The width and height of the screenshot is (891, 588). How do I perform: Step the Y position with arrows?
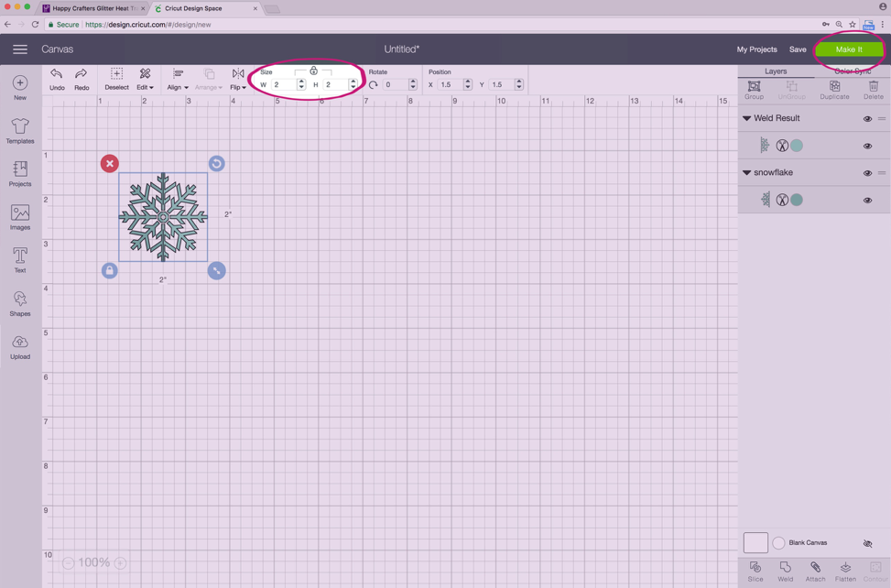coord(519,84)
